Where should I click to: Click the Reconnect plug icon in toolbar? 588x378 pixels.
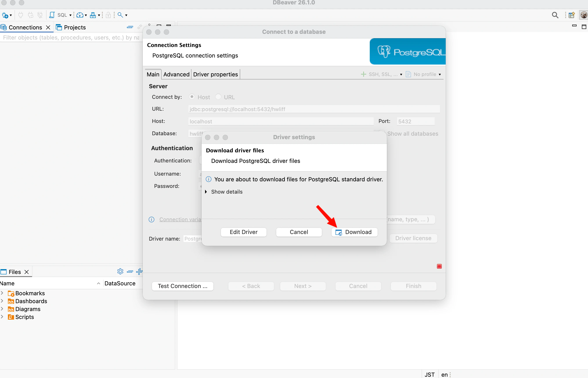(31, 15)
